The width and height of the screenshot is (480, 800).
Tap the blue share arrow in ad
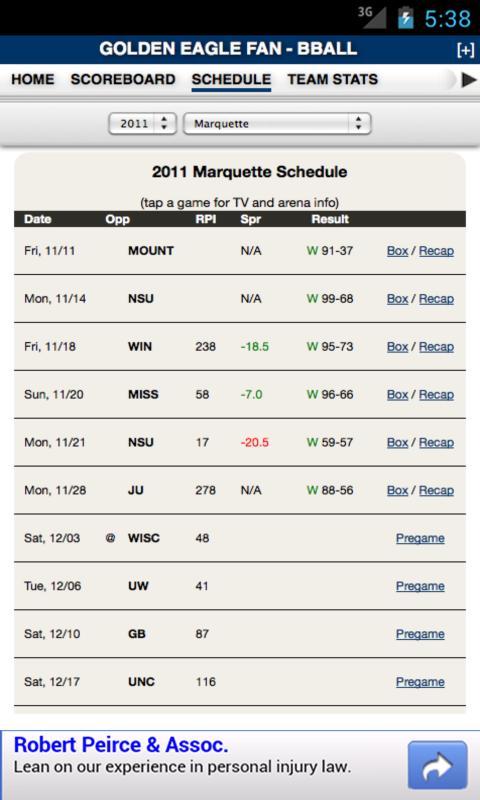437,765
